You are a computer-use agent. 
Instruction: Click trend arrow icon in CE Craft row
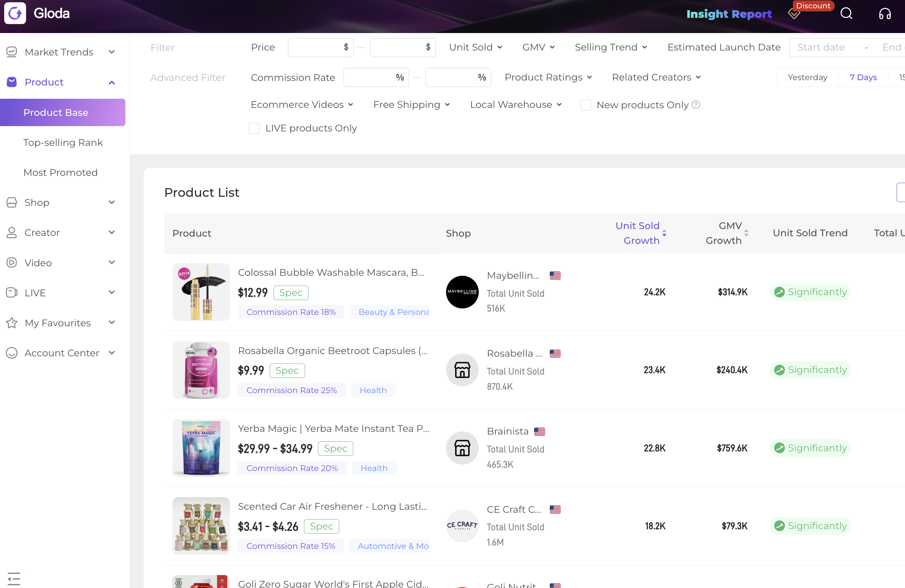click(x=779, y=526)
